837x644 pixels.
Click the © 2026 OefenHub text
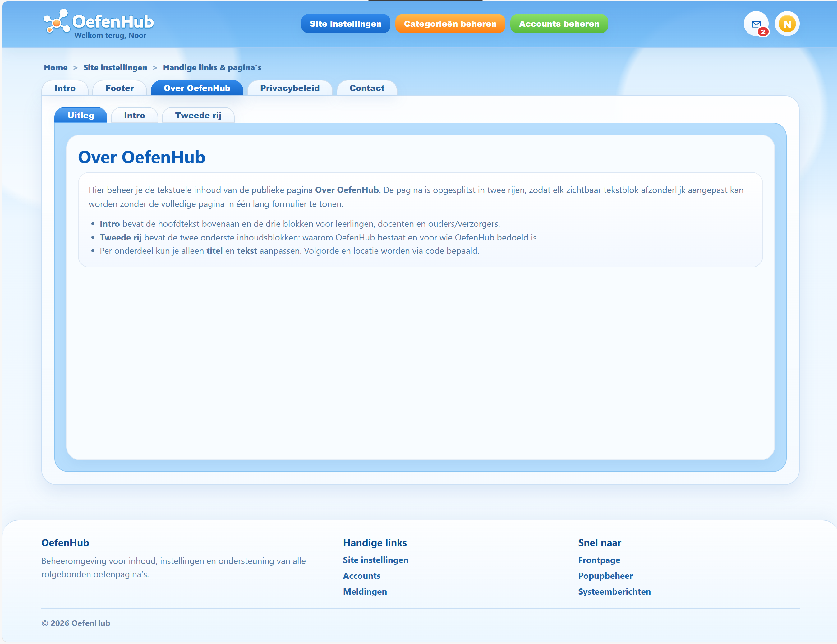(76, 623)
